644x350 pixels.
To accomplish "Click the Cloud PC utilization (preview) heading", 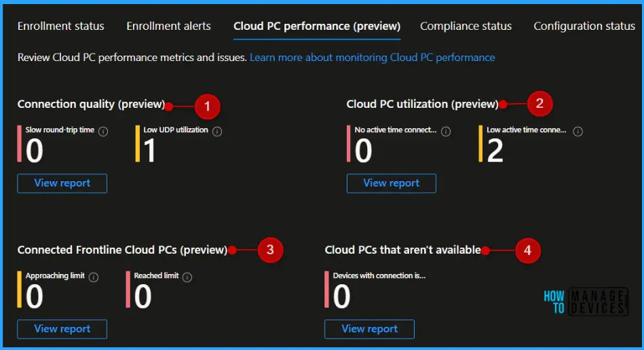I will pyautogui.click(x=422, y=104).
